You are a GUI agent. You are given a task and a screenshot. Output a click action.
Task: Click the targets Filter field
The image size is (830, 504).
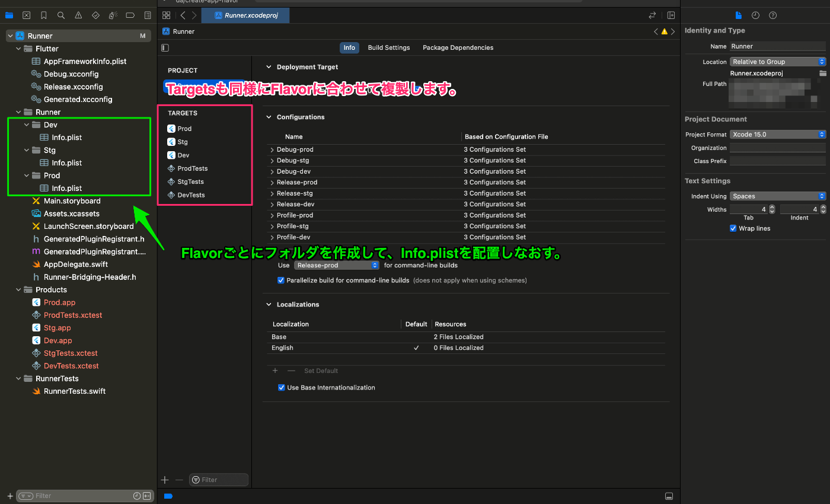(x=219, y=480)
